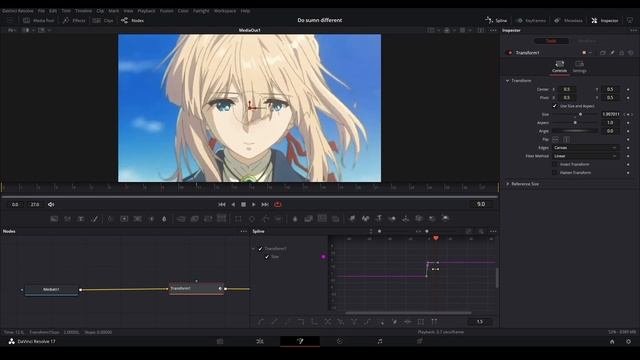Viewport: 640px width, 360px height.
Task: Switch to Inspector Modifiers tab
Action: point(587,41)
